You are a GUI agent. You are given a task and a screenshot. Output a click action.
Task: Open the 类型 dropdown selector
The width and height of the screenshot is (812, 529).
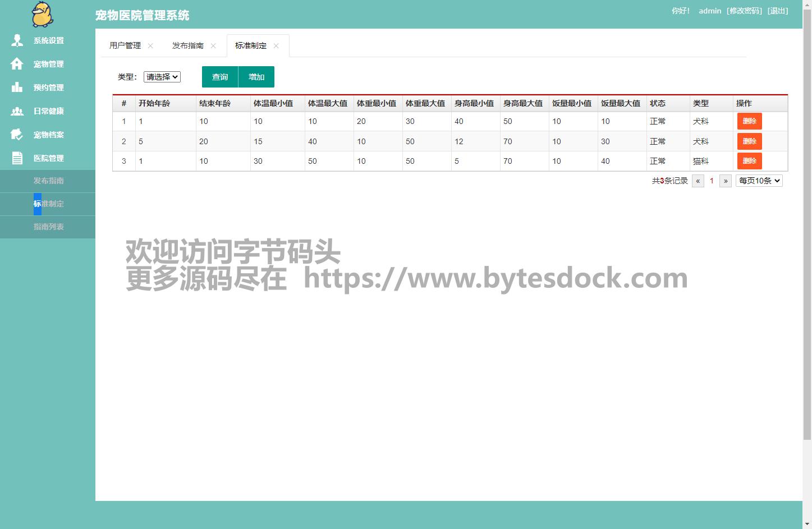(162, 77)
